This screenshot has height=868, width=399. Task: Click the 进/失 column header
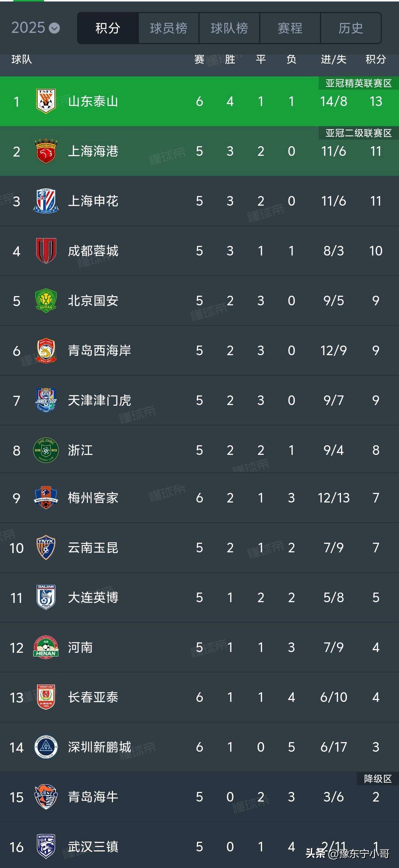click(333, 59)
